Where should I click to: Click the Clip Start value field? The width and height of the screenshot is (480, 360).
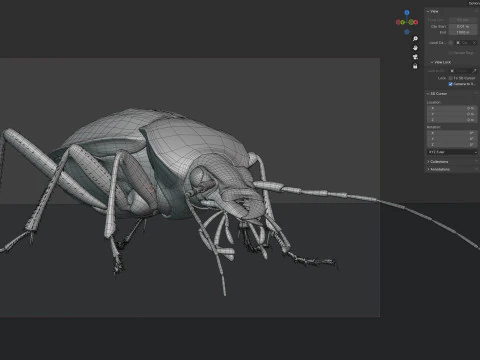point(463,26)
